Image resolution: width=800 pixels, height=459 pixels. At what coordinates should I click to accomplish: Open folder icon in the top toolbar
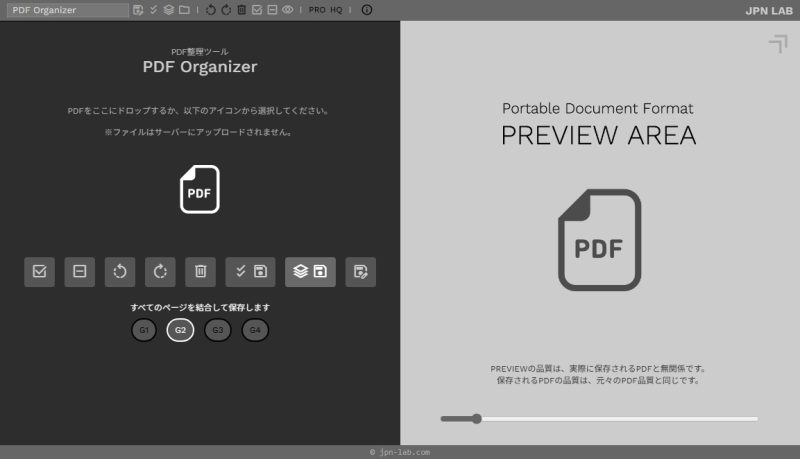184,10
